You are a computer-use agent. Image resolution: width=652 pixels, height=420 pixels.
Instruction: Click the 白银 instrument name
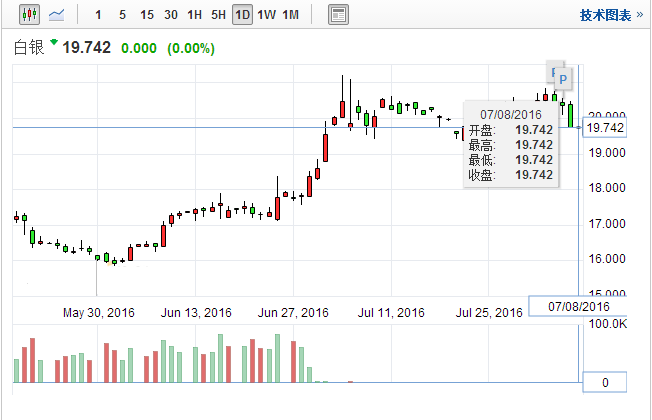pyautogui.click(x=28, y=48)
